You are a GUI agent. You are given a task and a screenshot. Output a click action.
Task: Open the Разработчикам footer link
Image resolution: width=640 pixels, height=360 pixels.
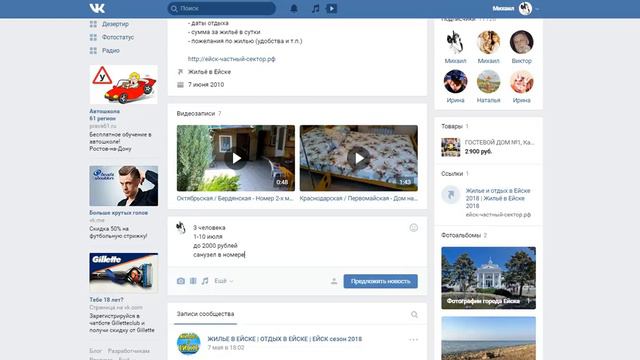coord(129,351)
